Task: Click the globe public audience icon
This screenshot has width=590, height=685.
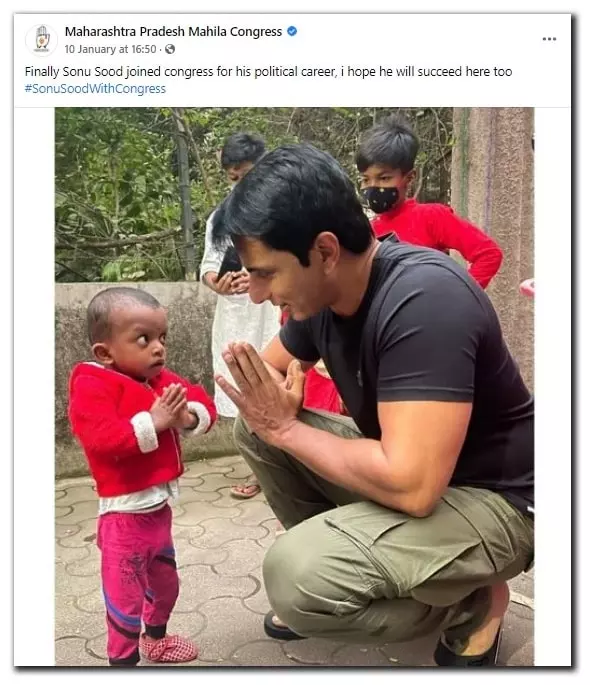Action: click(170, 49)
